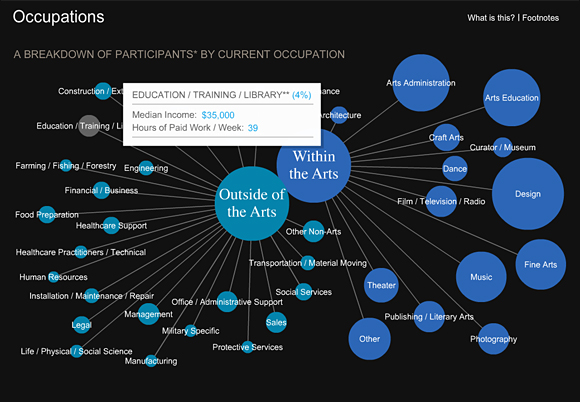This screenshot has height=402, width=580.
Task: Select the Fine Arts bubble
Action: coord(540,264)
